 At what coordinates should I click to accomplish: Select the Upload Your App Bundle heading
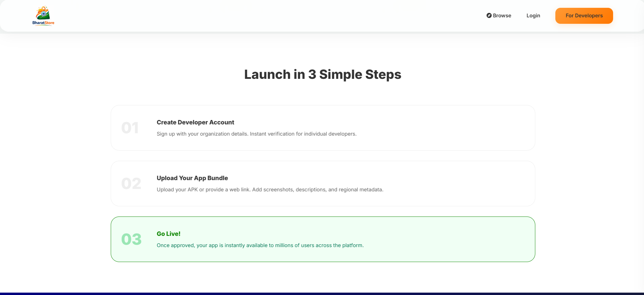(192, 178)
